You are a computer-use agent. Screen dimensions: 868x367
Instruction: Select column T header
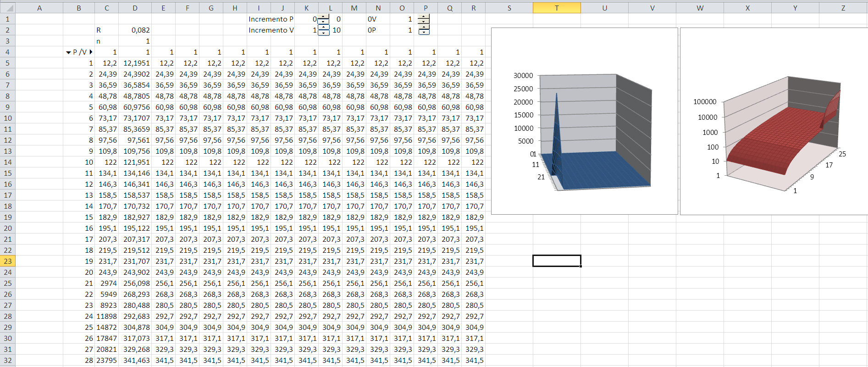point(557,8)
